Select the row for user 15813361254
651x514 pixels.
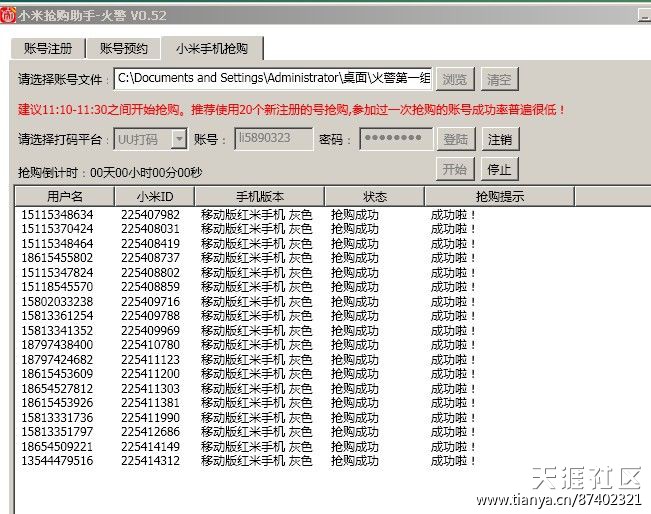[249, 316]
